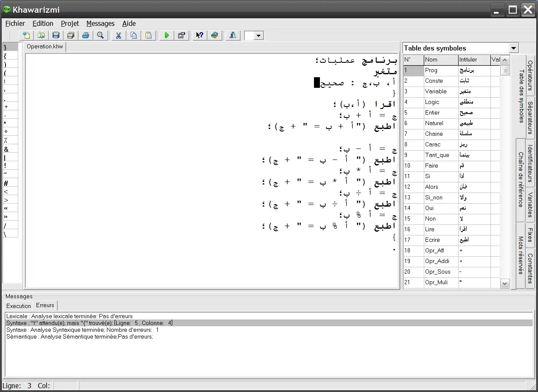Open the help book icon

click(x=214, y=36)
